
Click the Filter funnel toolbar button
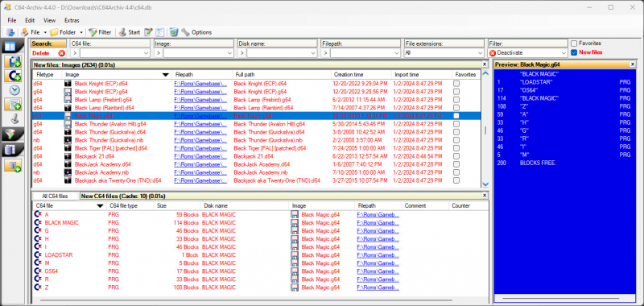pyautogui.click(x=100, y=32)
